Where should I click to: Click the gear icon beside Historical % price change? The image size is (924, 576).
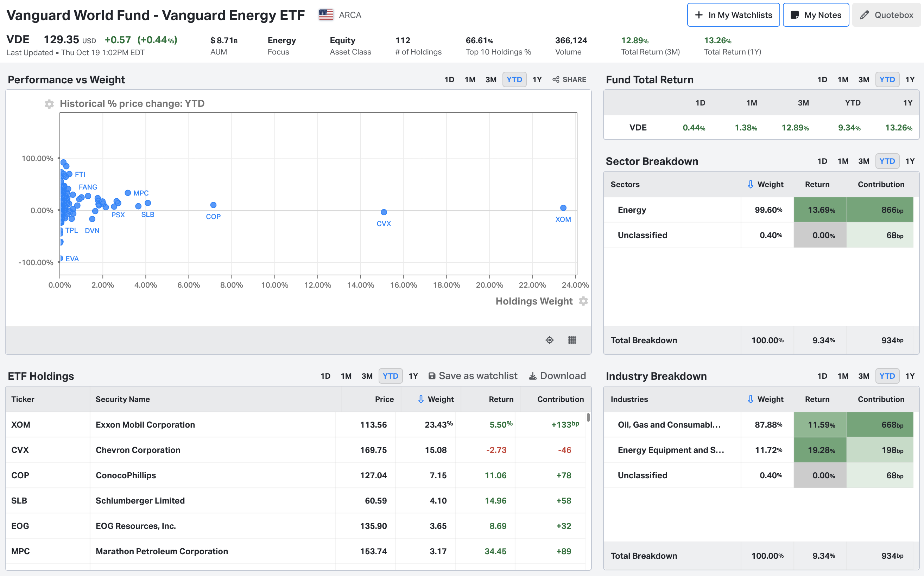tap(49, 104)
